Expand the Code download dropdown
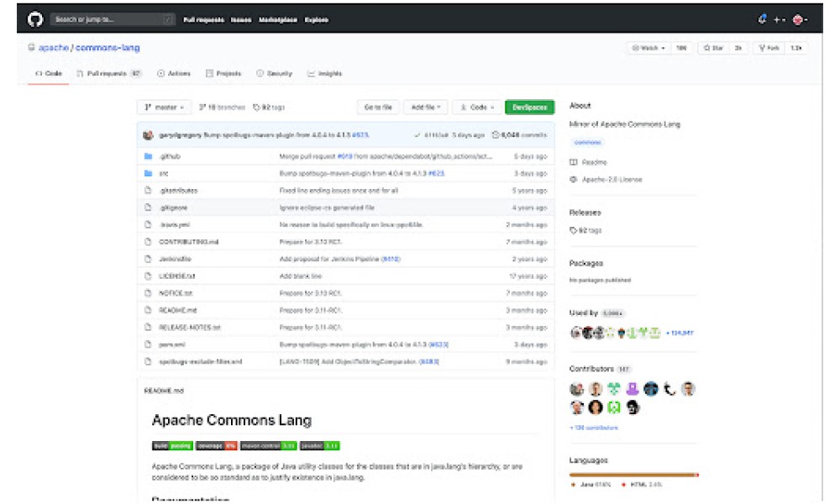840x504 pixels. pos(477,108)
